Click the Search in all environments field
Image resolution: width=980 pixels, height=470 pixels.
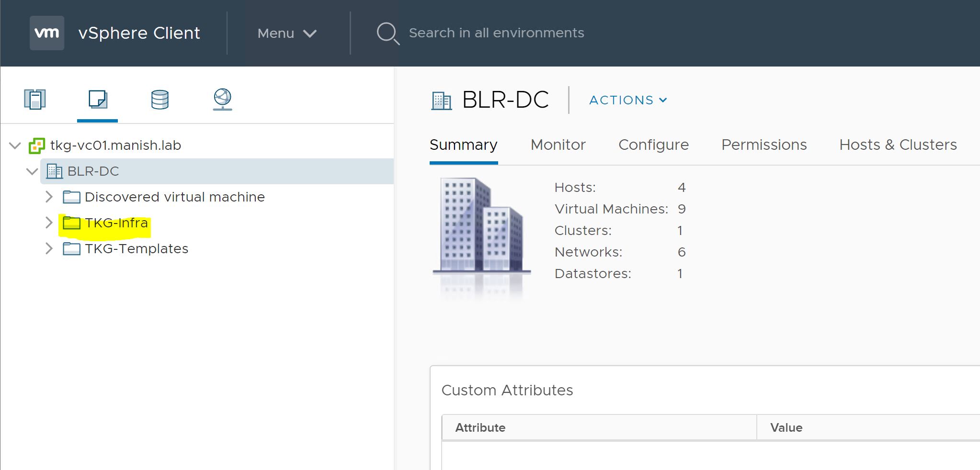496,33
